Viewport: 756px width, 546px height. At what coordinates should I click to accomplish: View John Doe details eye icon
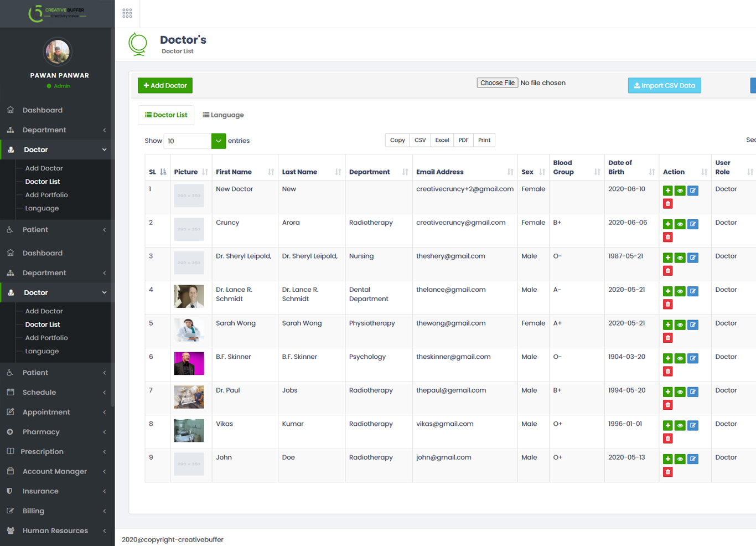pyautogui.click(x=680, y=459)
